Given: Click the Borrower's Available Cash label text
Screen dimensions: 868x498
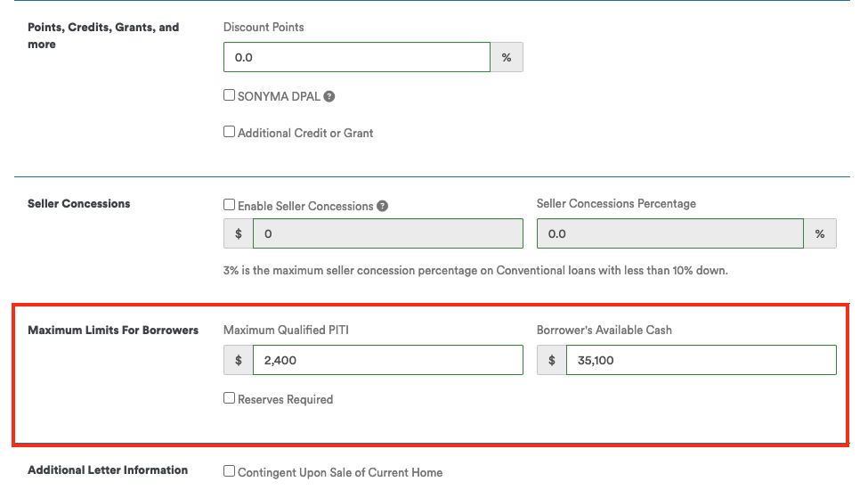Looking at the screenshot, I should coord(604,331).
